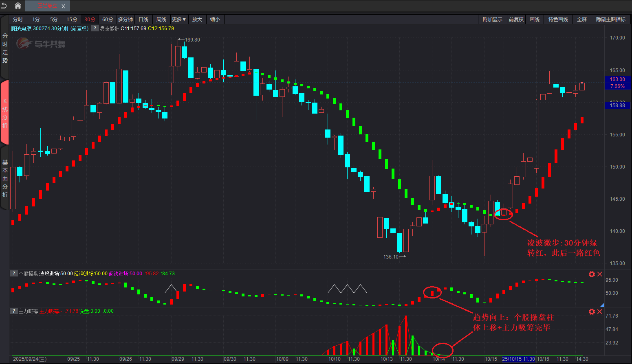
Task: Open help for 主力吸筹 indicator
Action: (14, 311)
